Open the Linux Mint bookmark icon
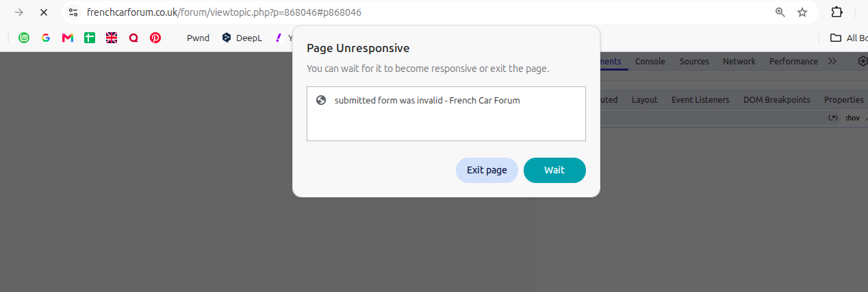Viewport: 868px width, 292px height. (x=24, y=38)
